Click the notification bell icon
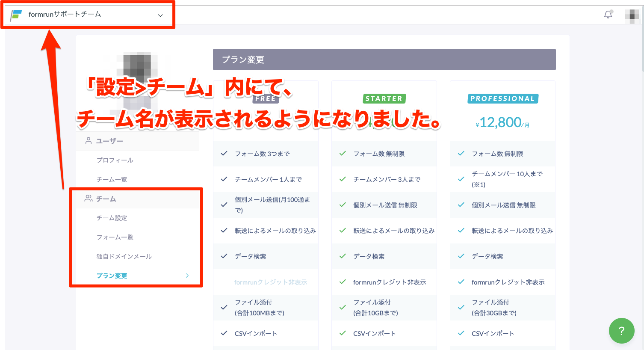644x350 pixels. (x=608, y=15)
